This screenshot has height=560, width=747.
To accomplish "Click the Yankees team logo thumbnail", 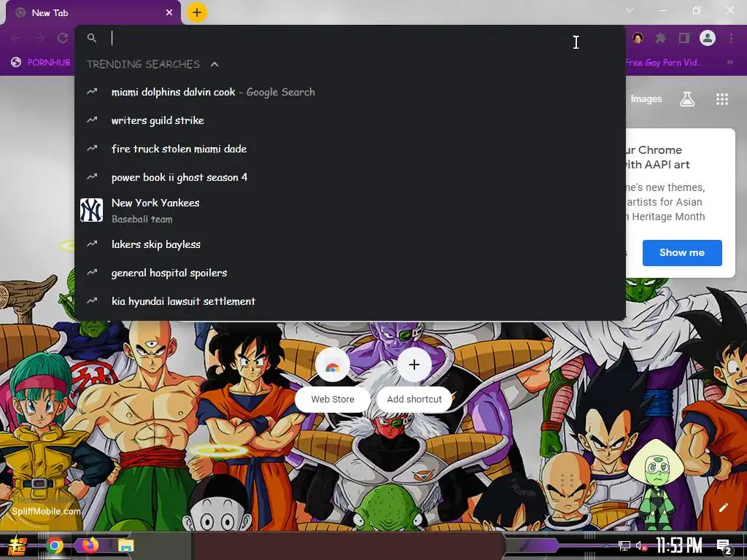I will tap(91, 210).
